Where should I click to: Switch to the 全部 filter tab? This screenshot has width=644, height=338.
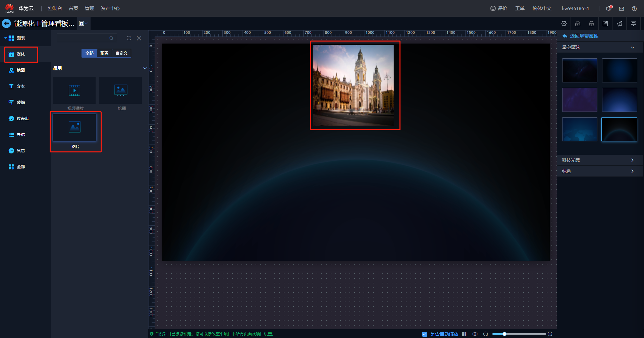(x=89, y=53)
